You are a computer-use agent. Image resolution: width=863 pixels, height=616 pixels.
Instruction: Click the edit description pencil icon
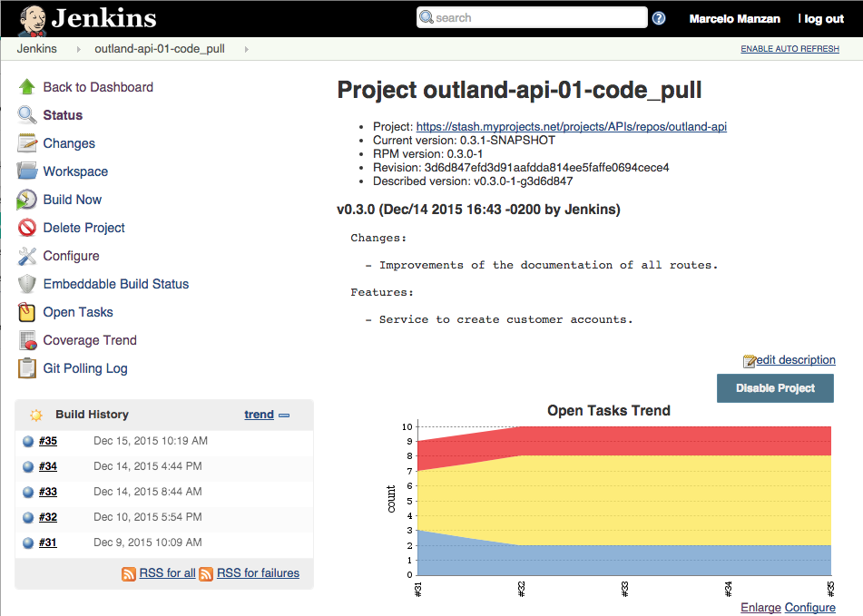(749, 361)
